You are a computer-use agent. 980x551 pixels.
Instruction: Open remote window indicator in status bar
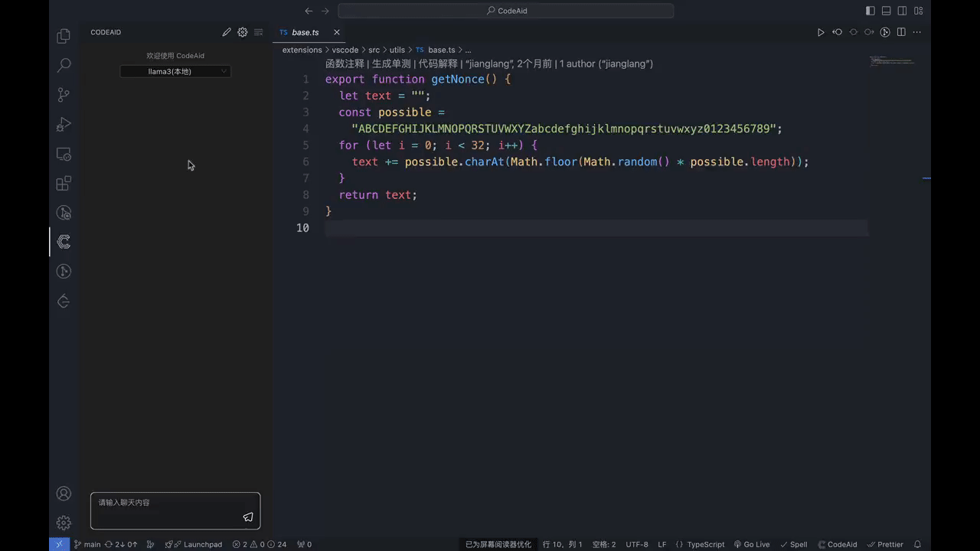click(59, 544)
